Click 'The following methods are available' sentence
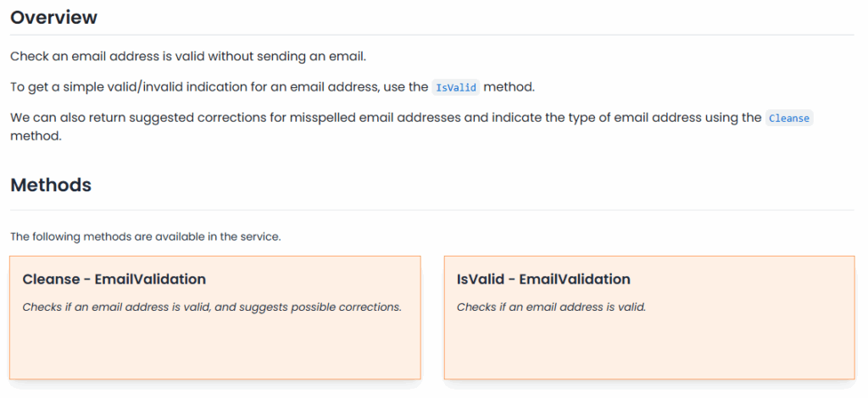Image resolution: width=868 pixels, height=398 pixels. coord(145,237)
